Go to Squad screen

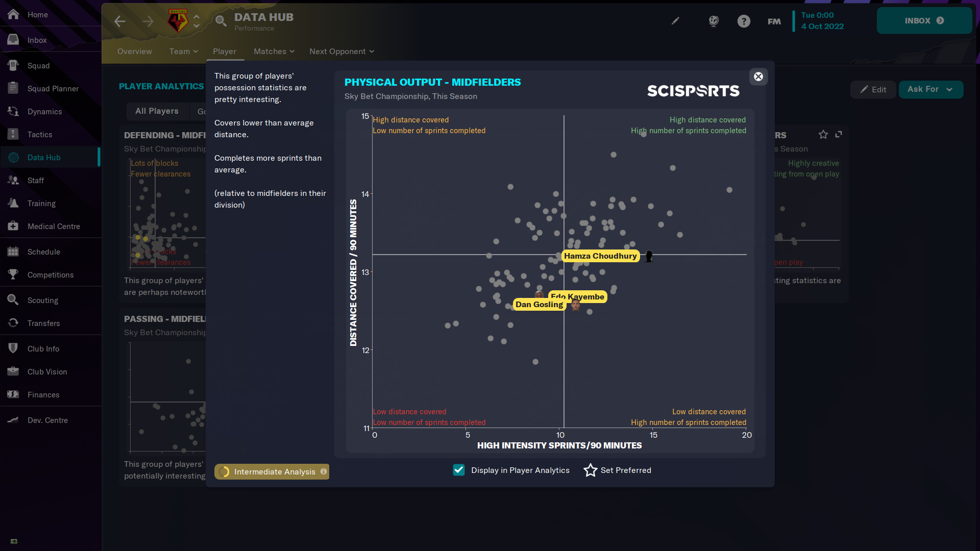tap(51, 65)
